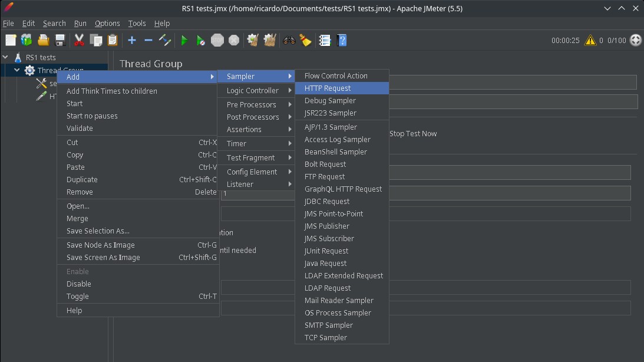Click Add Think Times to children
This screenshot has width=644, height=362.
click(138, 91)
